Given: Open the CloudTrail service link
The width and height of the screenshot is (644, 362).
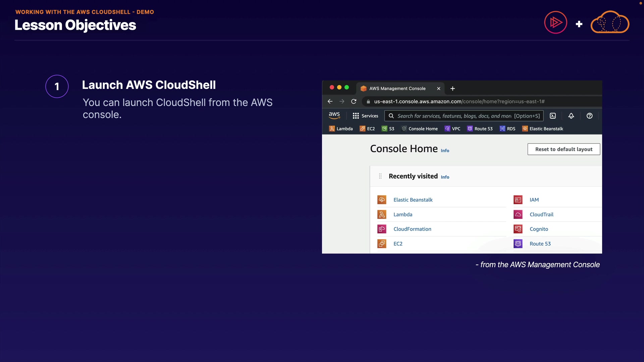Looking at the screenshot, I should tap(541, 215).
